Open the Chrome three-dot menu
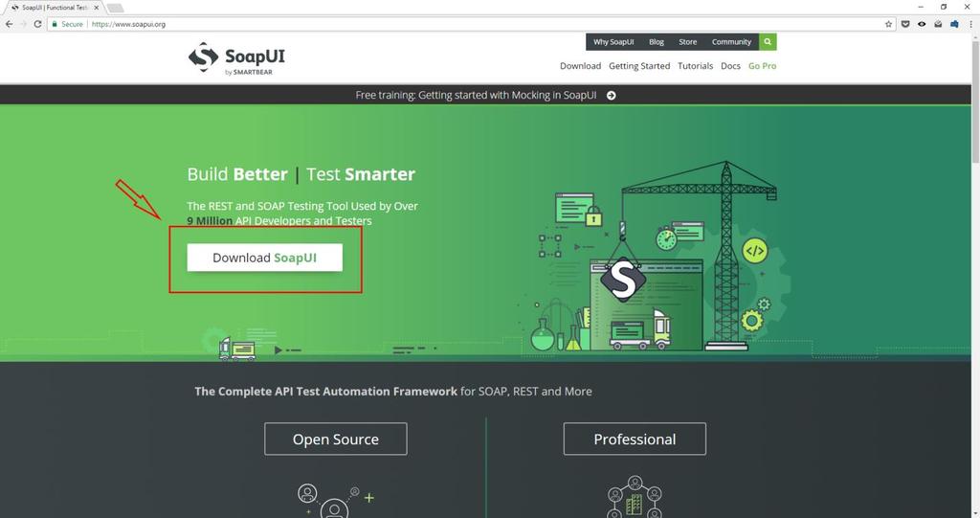This screenshot has height=518, width=980. [x=970, y=24]
